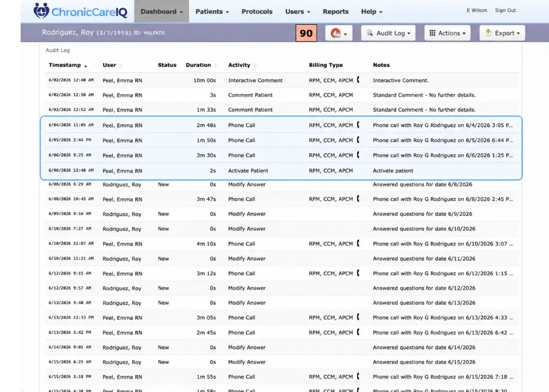
Task: Click the Billing Type column header
Action: [x=326, y=65]
